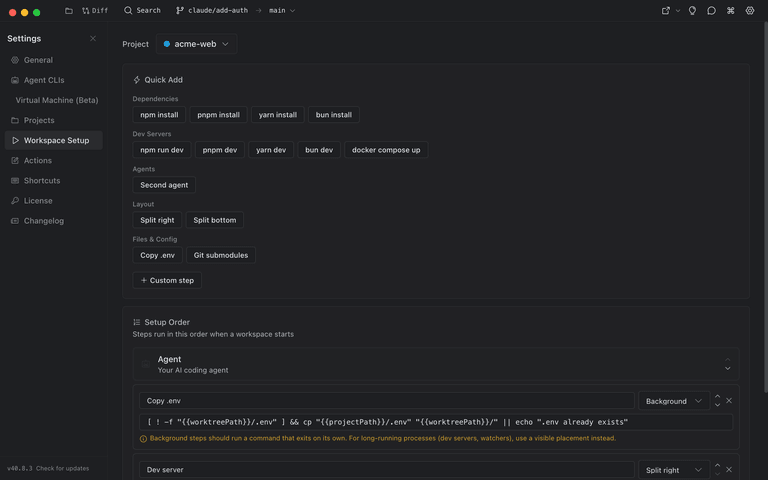This screenshot has width=768, height=480.
Task: Open the folder icon in the title bar
Action: click(x=69, y=11)
